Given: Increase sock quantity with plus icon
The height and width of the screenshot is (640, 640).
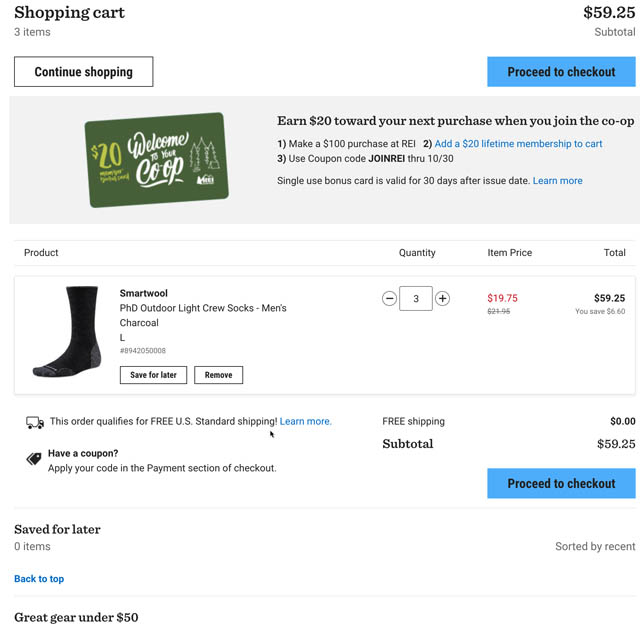Looking at the screenshot, I should pyautogui.click(x=442, y=298).
